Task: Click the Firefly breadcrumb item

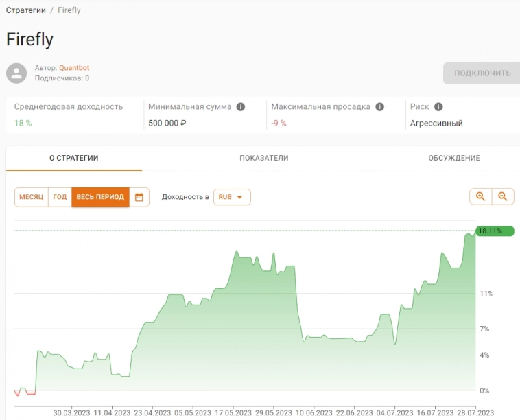Action: tap(69, 10)
